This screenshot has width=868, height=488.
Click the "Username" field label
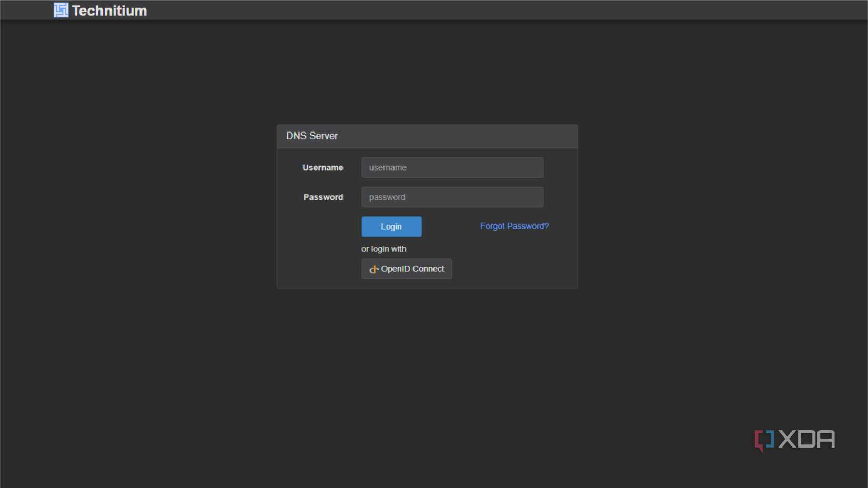tap(323, 167)
